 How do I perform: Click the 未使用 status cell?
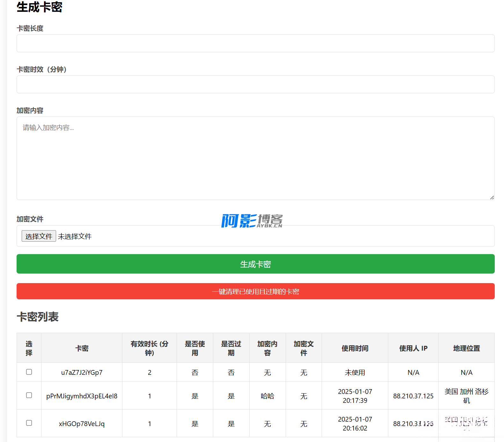[355, 373]
